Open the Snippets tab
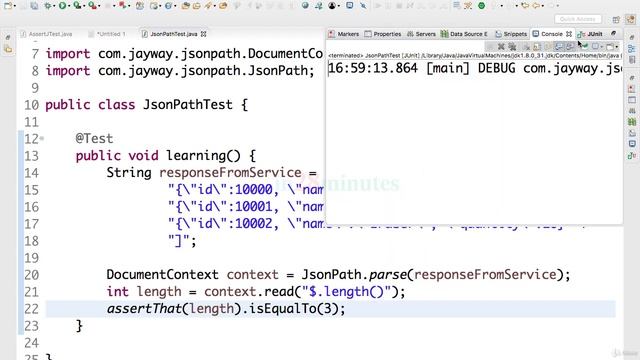Image resolution: width=640 pixels, height=360 pixels. (x=511, y=34)
